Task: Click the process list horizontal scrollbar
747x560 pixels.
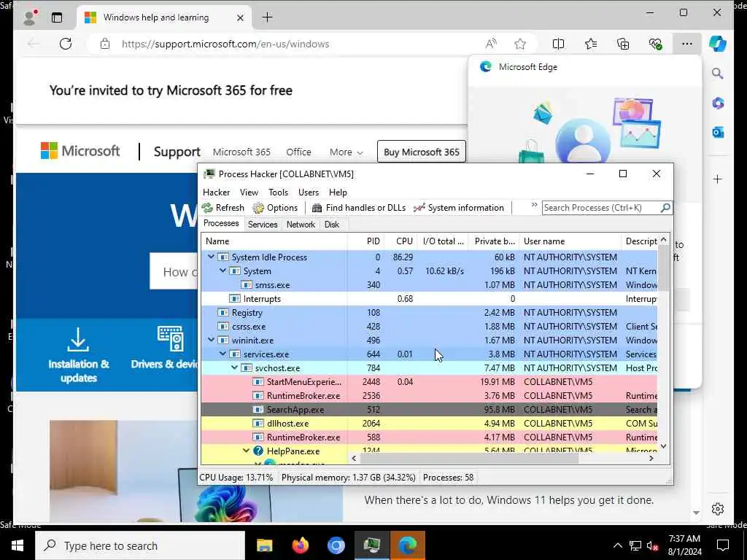Action: click(469, 458)
